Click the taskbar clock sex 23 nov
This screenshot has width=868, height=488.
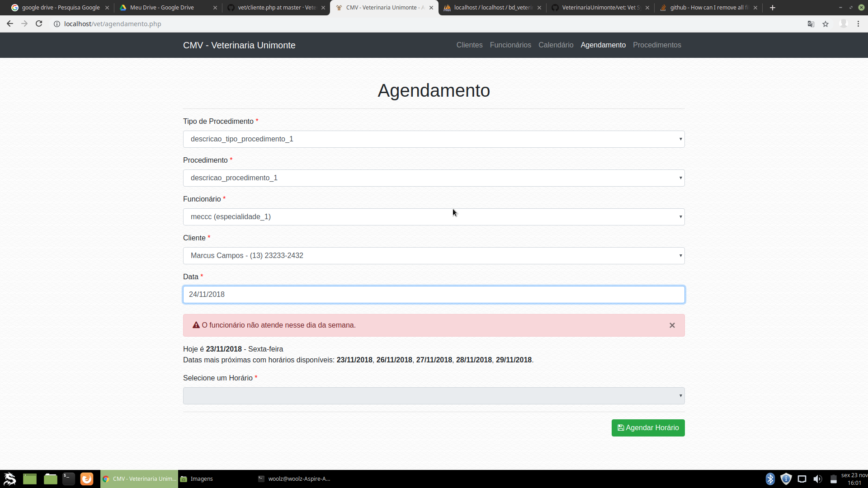(854, 479)
